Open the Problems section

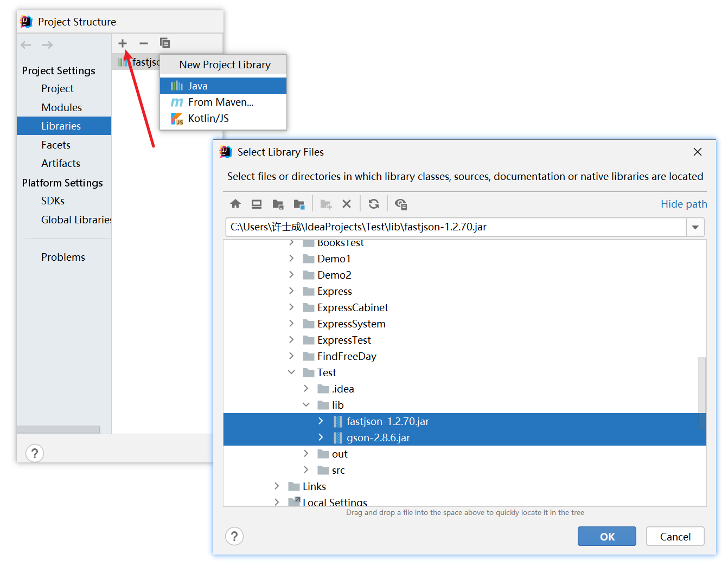pyautogui.click(x=63, y=257)
